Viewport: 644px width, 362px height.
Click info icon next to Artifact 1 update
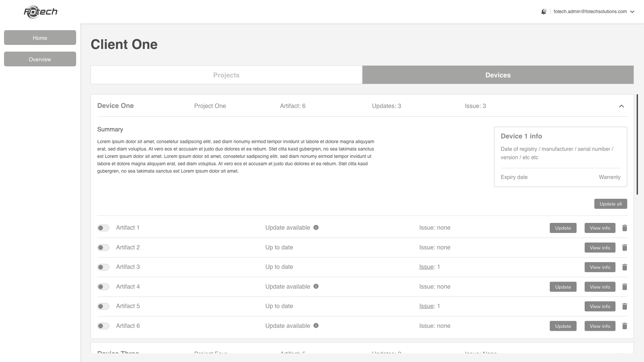[x=316, y=228]
